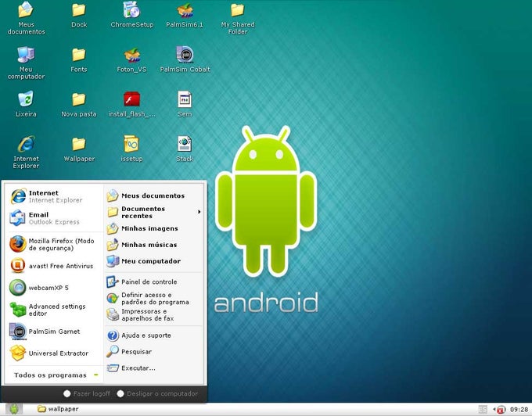Click Android start button in taskbar
This screenshot has height=416, width=532.
coord(14,409)
